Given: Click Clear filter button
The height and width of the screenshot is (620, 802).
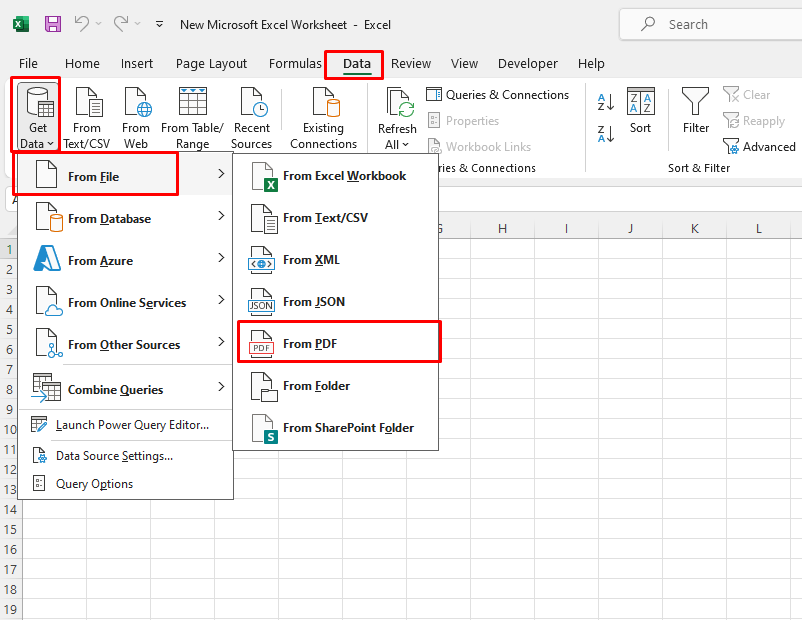Looking at the screenshot, I should 746,95.
